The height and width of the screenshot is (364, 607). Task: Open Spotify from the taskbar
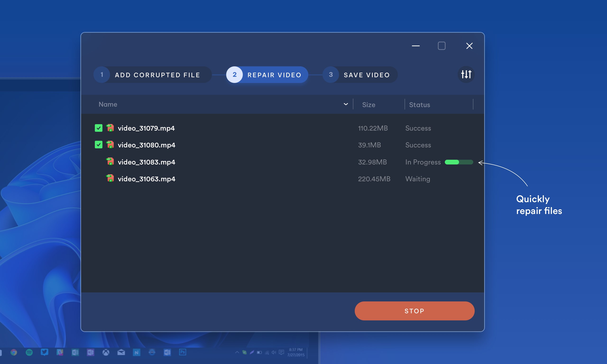pos(29,352)
